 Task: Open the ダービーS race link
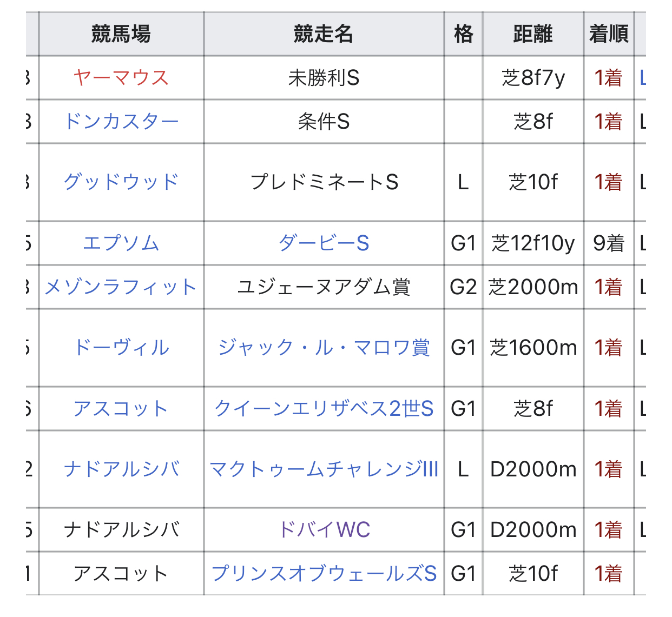point(324,243)
